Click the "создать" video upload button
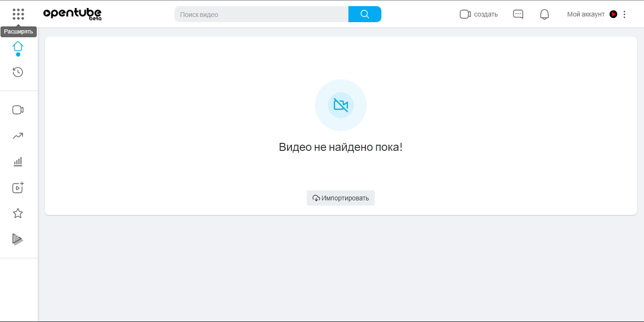The width and height of the screenshot is (644, 322). tap(479, 14)
